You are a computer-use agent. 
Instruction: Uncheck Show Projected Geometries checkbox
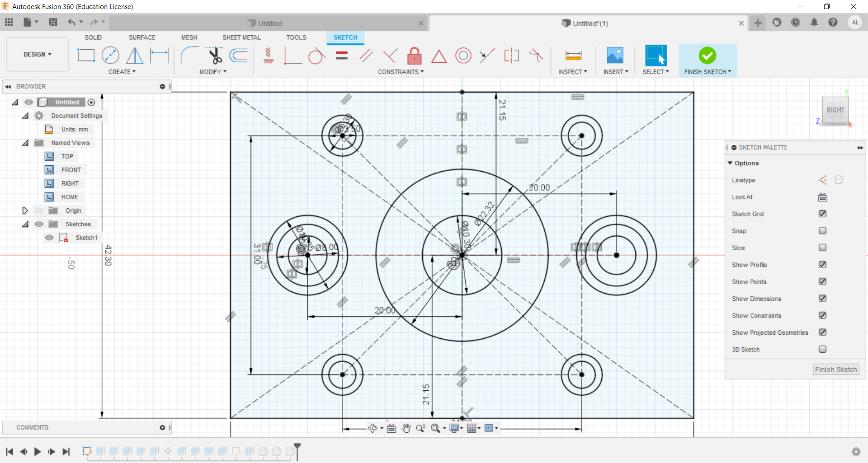pos(822,332)
